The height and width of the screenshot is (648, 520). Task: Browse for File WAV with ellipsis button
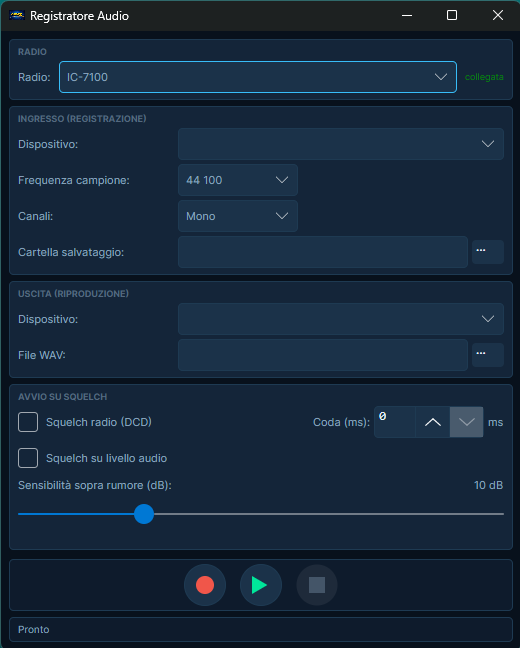488,355
